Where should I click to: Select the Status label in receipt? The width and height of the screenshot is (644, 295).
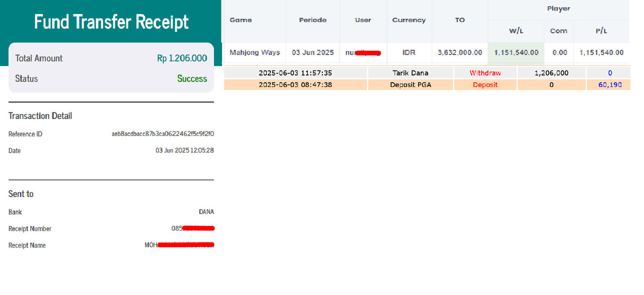tap(27, 79)
